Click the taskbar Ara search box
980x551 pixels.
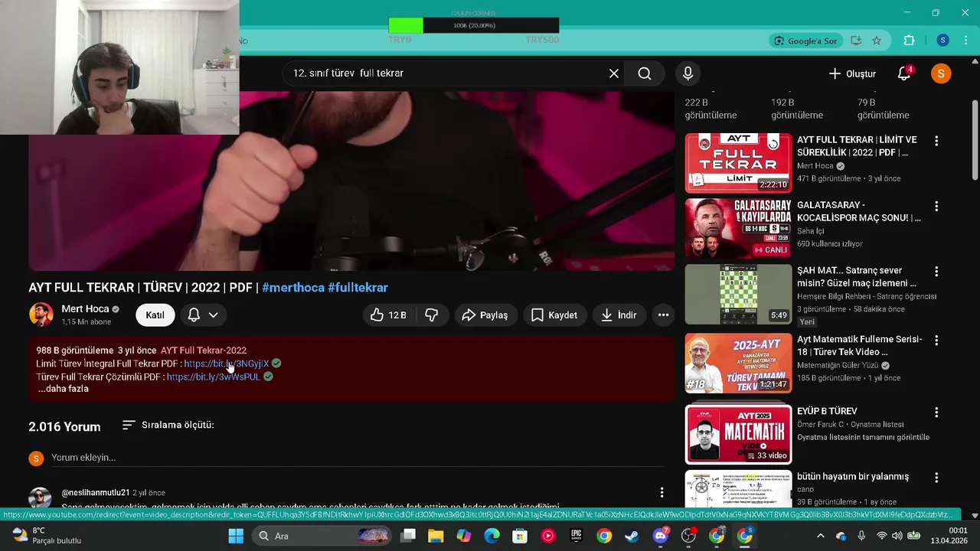pos(324,536)
